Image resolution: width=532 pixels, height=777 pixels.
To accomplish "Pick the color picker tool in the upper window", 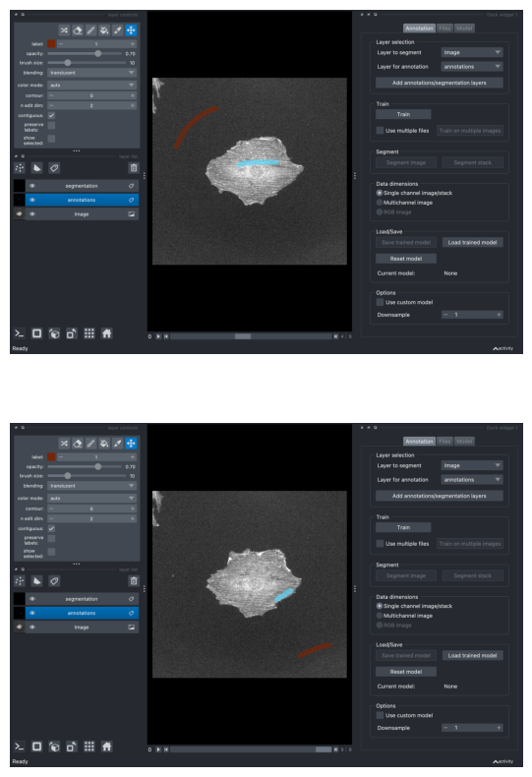I will (x=117, y=30).
